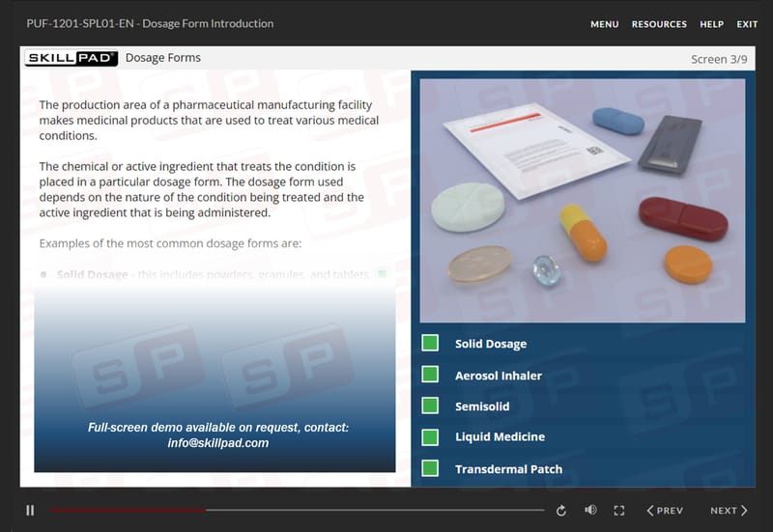
Task: Click the small green marker beside Solid Dosage bullet
Action: click(x=382, y=274)
